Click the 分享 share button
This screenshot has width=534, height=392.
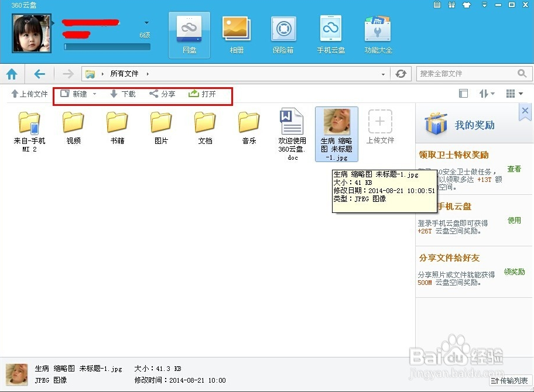pyautogui.click(x=162, y=94)
